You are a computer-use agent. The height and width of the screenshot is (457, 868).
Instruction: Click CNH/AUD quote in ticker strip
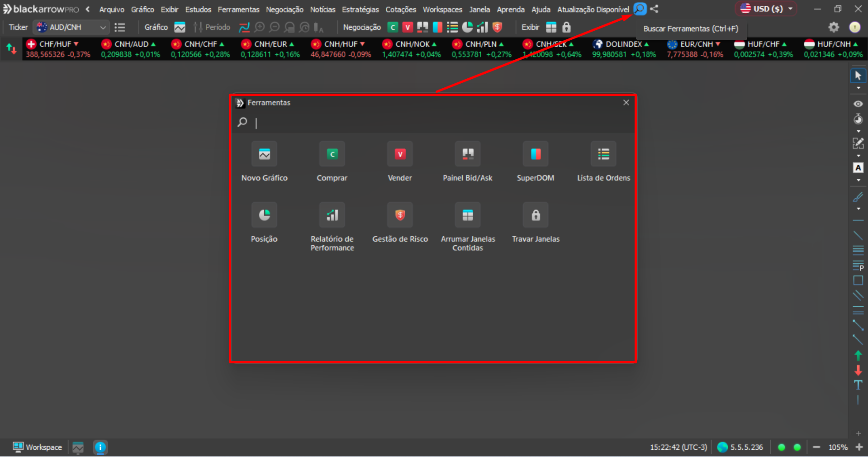[130, 49]
